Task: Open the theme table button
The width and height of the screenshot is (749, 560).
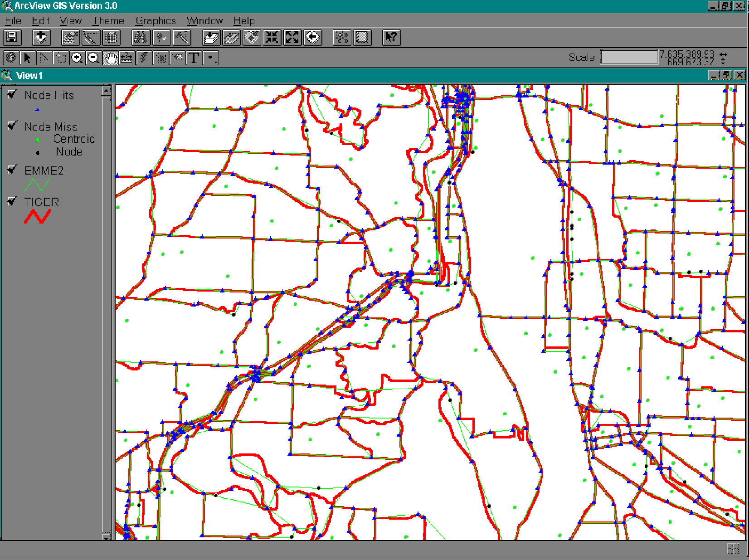Action: click(x=111, y=37)
